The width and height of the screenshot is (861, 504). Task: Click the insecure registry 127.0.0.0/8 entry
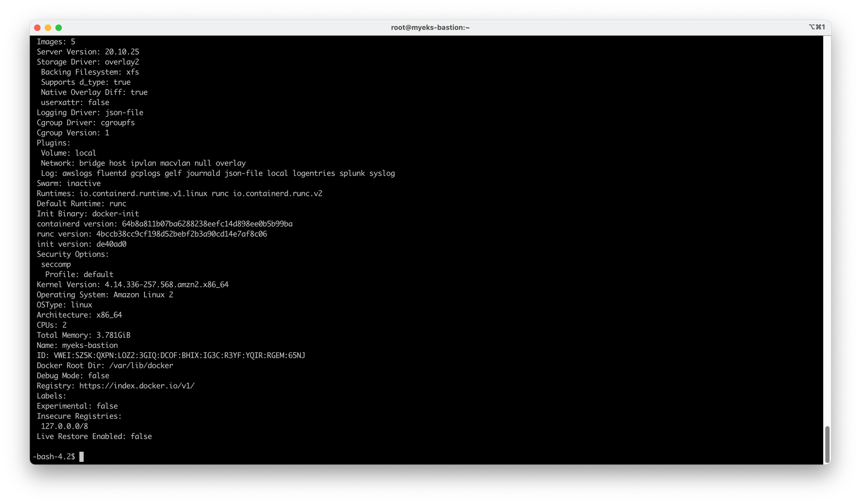pos(64,426)
